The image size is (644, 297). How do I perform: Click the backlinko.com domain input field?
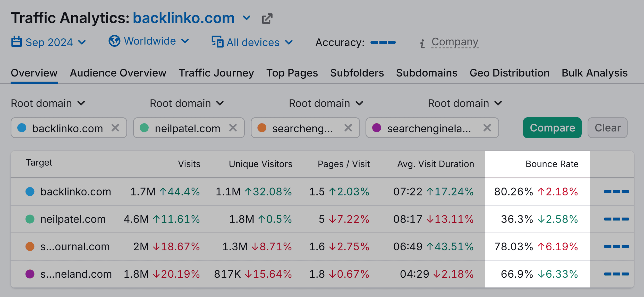[69, 128]
